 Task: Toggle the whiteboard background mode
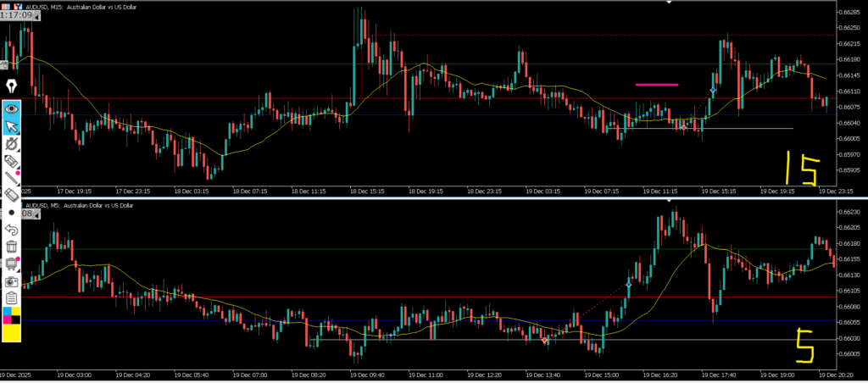pos(12,264)
